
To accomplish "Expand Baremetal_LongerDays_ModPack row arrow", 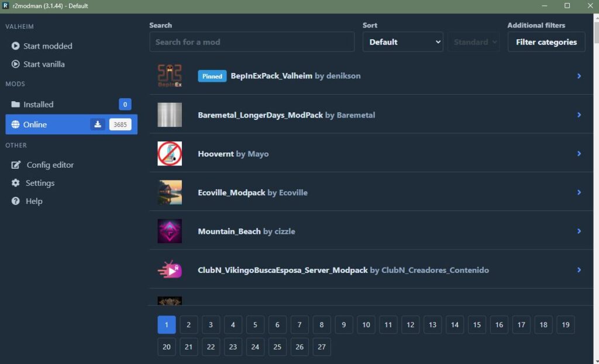I will (x=579, y=115).
